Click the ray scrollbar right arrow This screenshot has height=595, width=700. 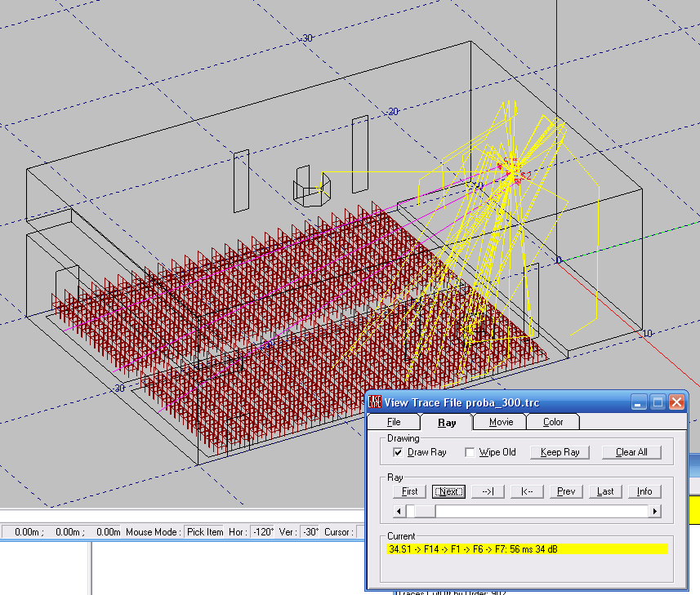[655, 511]
